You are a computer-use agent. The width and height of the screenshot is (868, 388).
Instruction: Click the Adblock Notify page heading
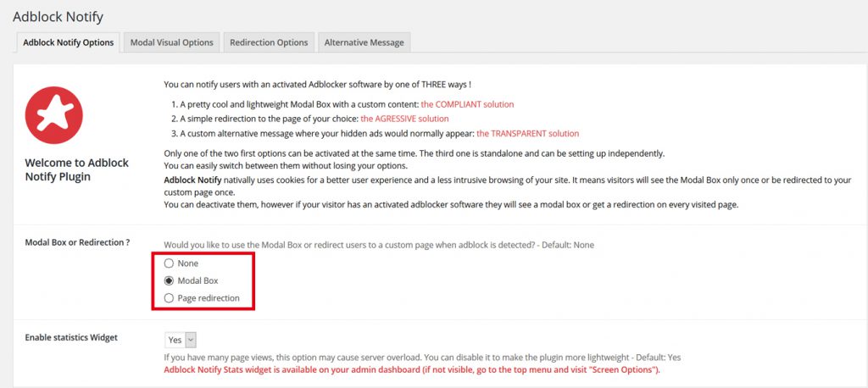click(58, 17)
